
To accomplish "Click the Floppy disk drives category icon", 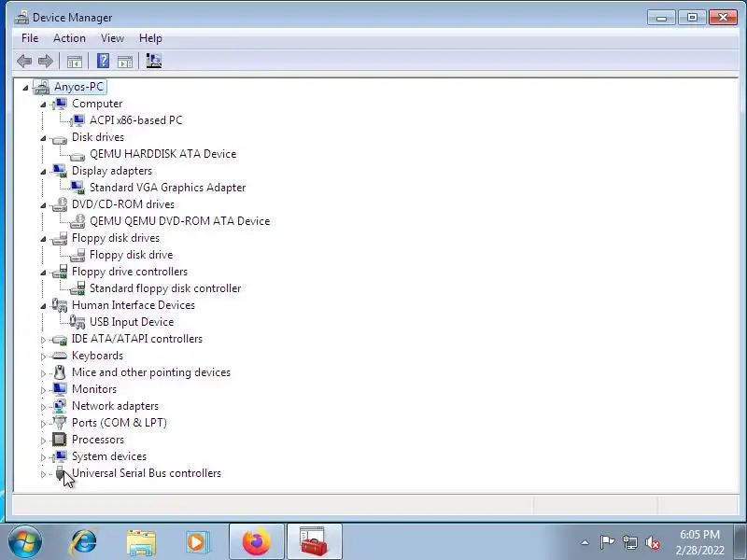I will [60, 238].
